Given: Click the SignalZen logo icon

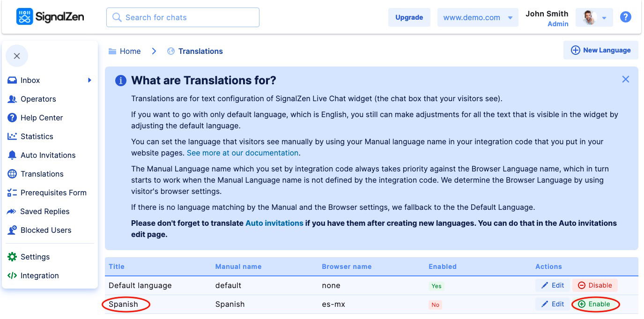Looking at the screenshot, I should [x=25, y=17].
